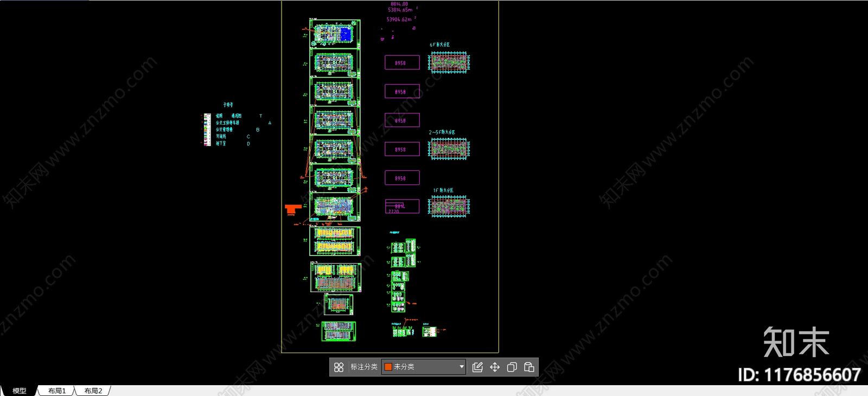This screenshot has height=396, width=868.
Task: Click the topmost magenta 8958 box
Action: point(402,63)
